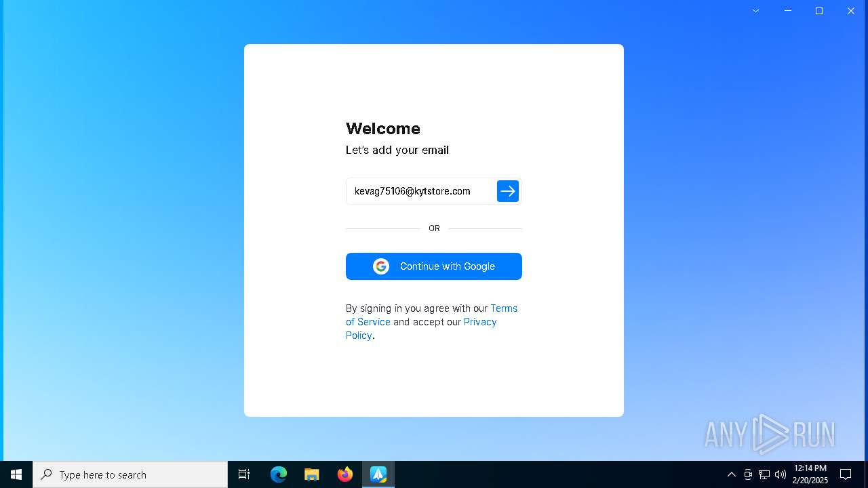Continue with Google sign-in
The height and width of the screenshot is (488, 868).
(x=434, y=266)
